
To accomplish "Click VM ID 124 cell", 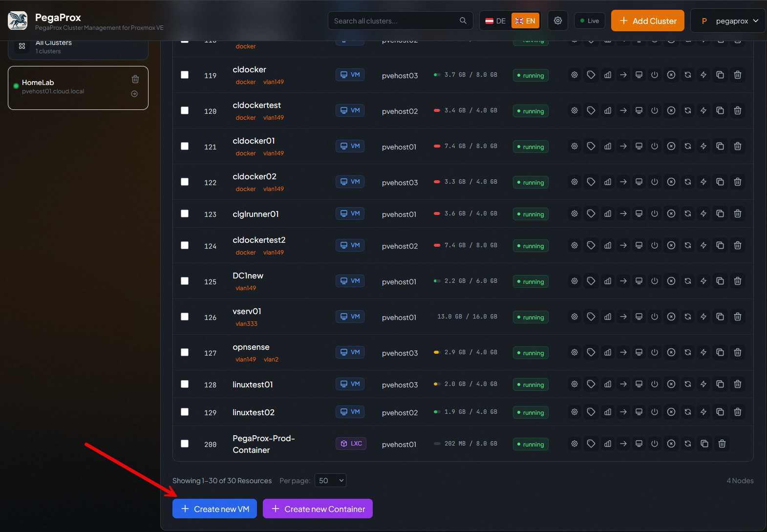I will click(210, 246).
